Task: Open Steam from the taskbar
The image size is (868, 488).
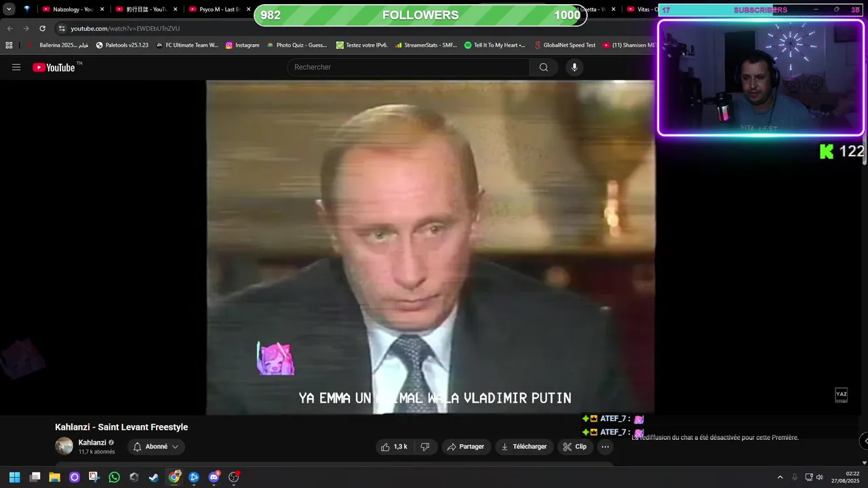Action: click(x=154, y=477)
